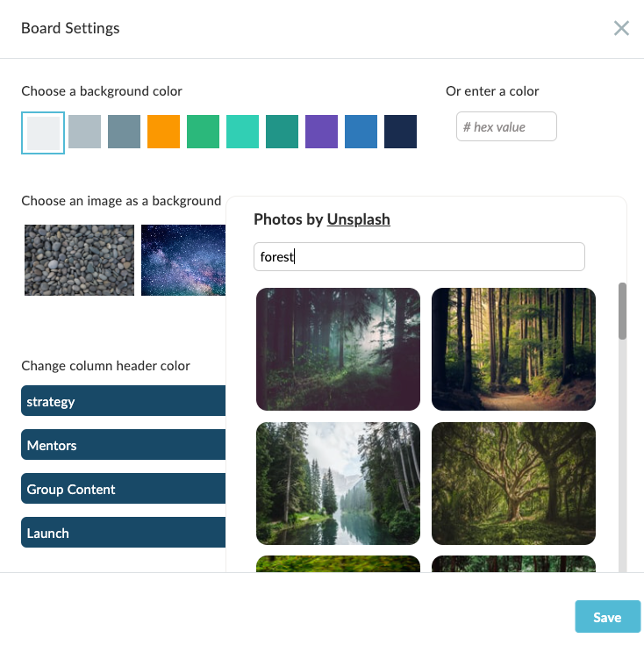
Task: Choose the turquoise background color swatch
Action: click(x=242, y=132)
